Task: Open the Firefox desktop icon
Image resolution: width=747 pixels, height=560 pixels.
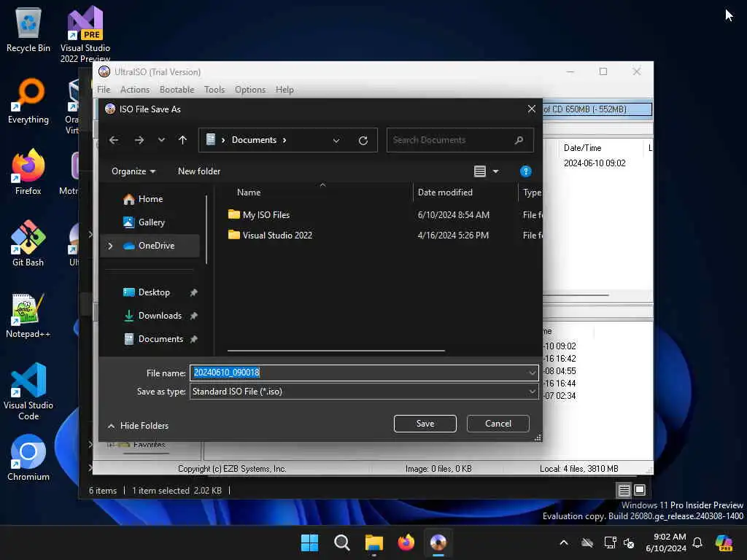Action: coord(28,172)
